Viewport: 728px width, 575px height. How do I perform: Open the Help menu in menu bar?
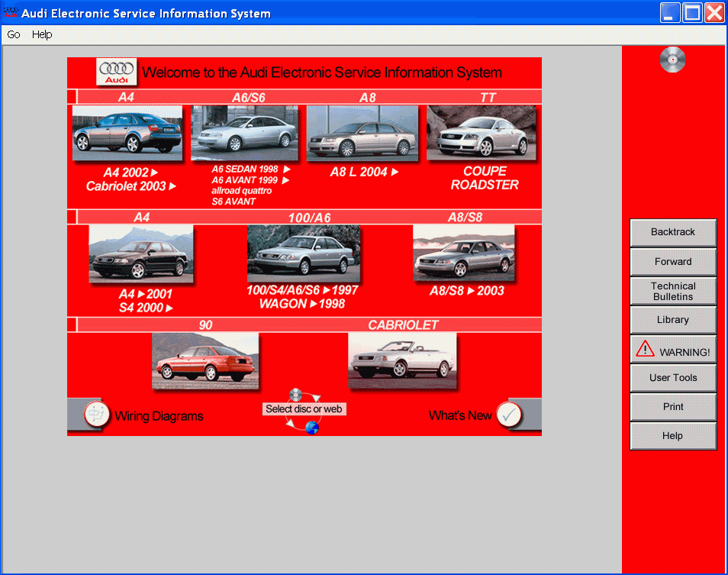[x=42, y=34]
